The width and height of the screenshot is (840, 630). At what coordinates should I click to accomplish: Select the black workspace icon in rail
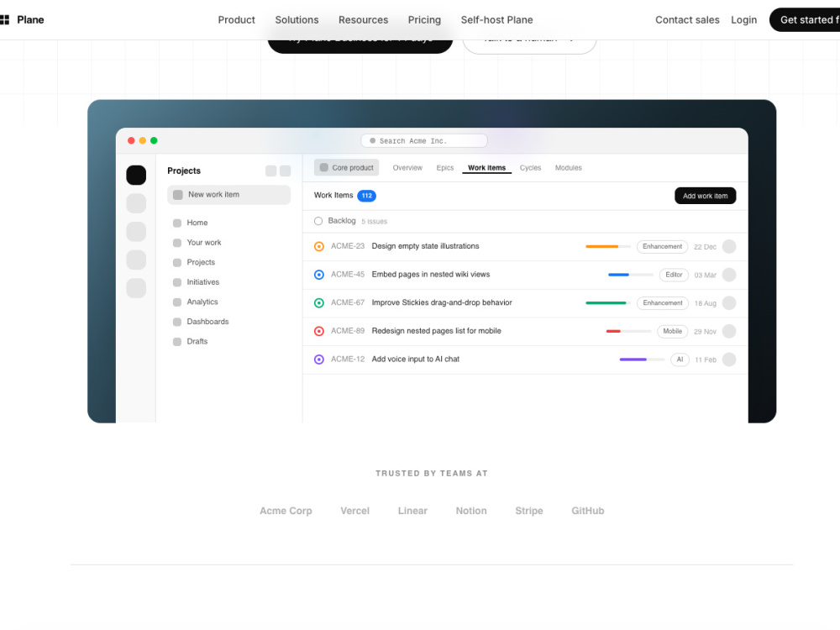[136, 175]
